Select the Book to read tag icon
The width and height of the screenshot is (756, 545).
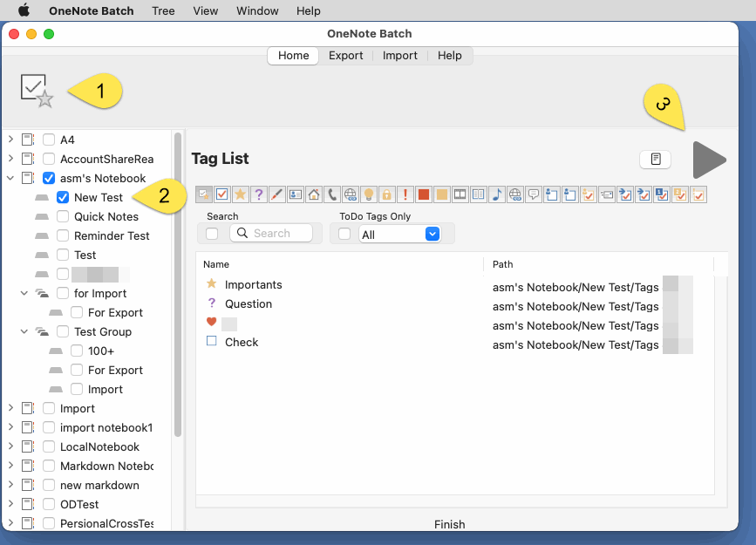click(x=479, y=194)
